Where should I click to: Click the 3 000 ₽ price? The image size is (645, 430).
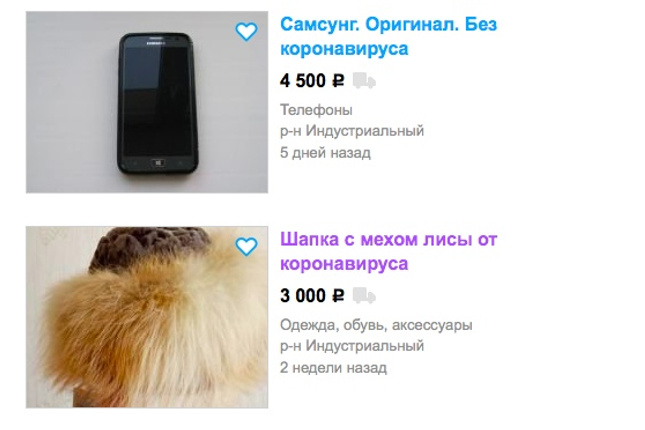point(312,295)
